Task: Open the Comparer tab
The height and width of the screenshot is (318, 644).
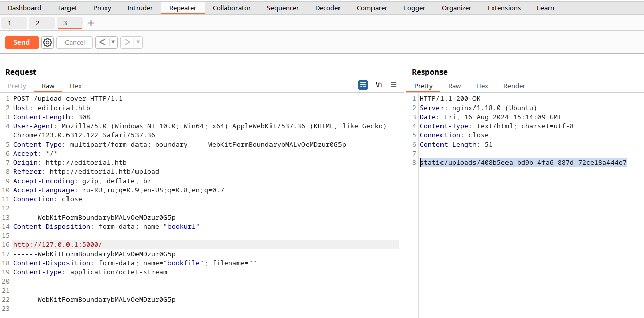Action: [x=372, y=8]
